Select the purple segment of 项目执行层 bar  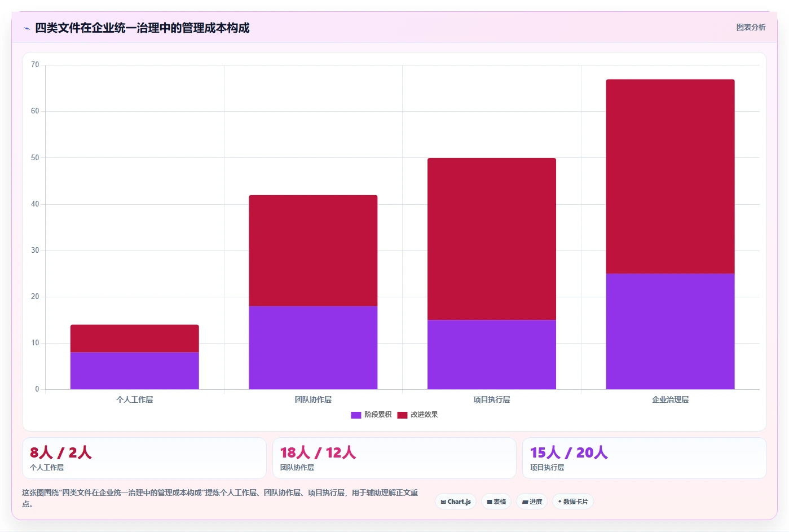point(492,354)
